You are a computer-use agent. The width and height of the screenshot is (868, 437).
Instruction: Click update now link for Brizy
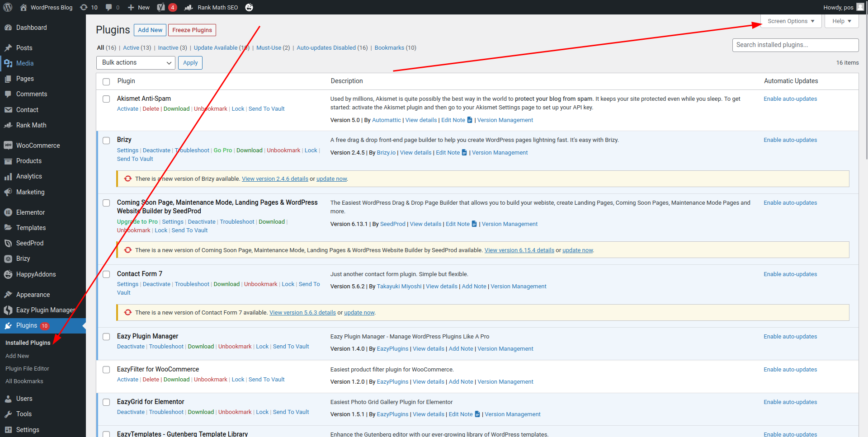tap(331, 179)
